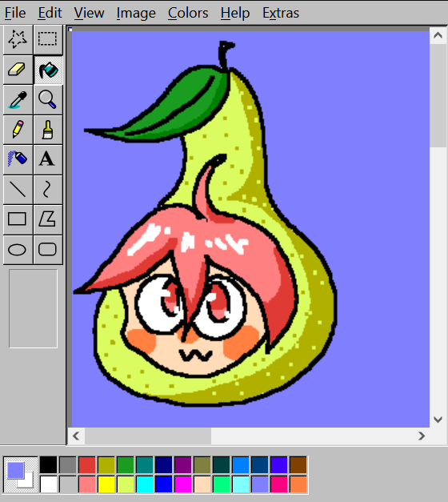Select the Airbrush spray can tool
Image resolution: width=448 pixels, height=502 pixels.
coord(18,159)
